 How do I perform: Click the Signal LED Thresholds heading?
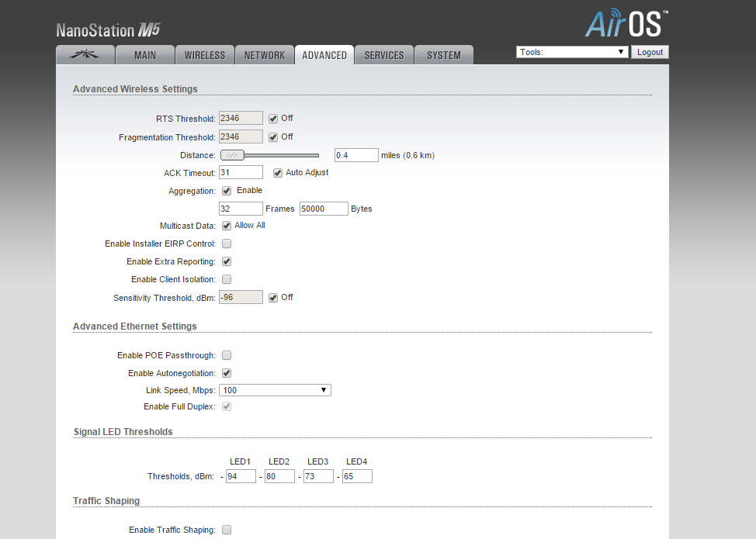pyautogui.click(x=123, y=432)
